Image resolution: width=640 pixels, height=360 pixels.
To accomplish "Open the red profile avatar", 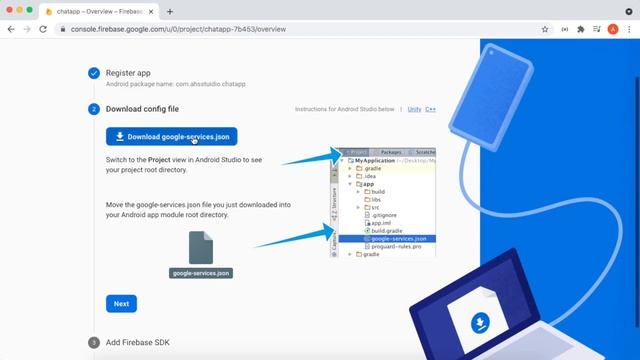I will [613, 29].
